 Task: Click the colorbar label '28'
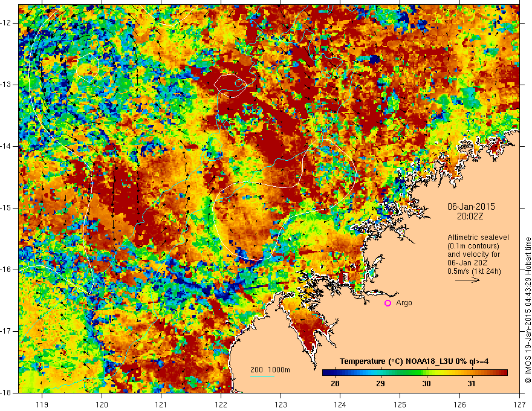(x=335, y=384)
